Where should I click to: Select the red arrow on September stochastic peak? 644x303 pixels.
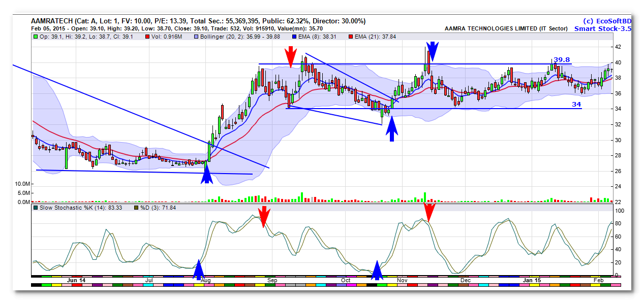263,217
